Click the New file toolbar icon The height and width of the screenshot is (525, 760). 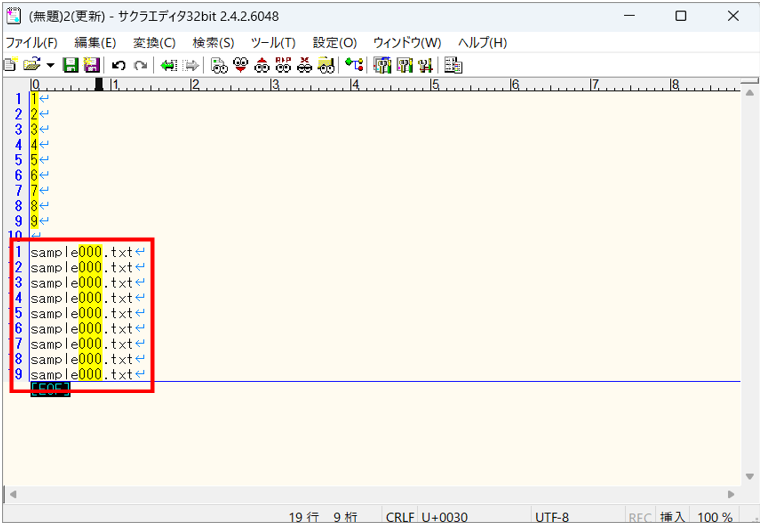(9, 65)
